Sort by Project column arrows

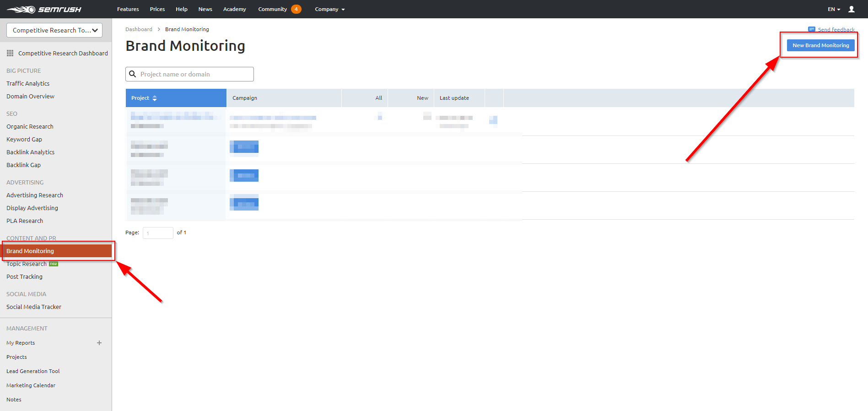[x=155, y=98]
